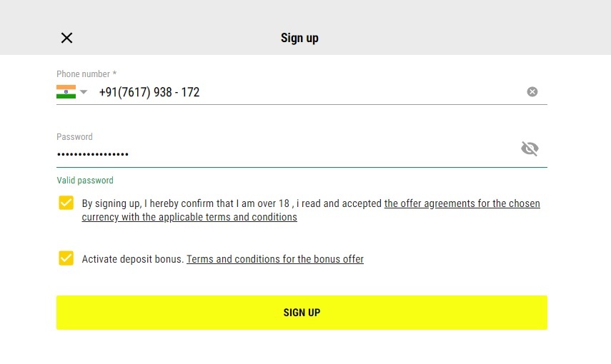
Task: Click the empty gray header bar area
Action: [465, 29]
